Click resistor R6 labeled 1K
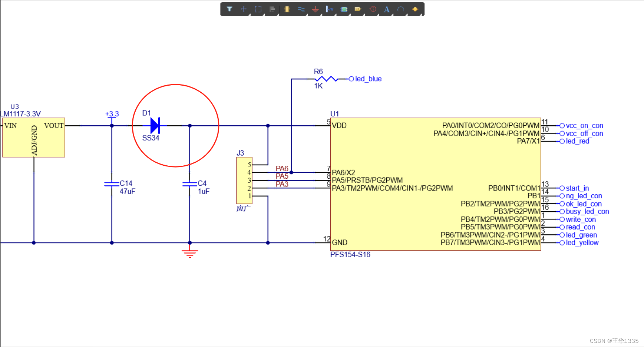Screen dimensions: 644x347 tap(326, 79)
